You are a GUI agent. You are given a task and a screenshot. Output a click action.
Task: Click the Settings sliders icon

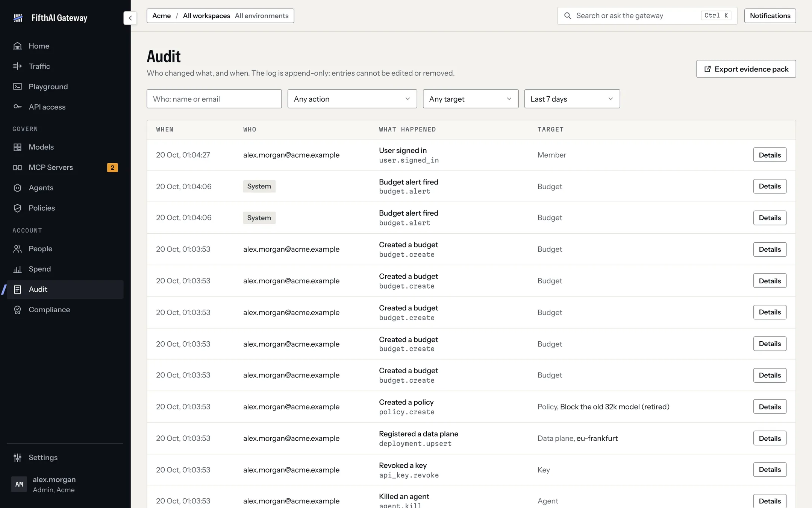pos(17,458)
